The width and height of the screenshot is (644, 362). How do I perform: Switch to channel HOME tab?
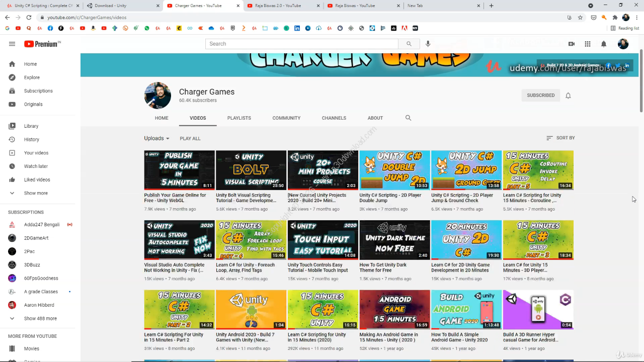pos(162,118)
